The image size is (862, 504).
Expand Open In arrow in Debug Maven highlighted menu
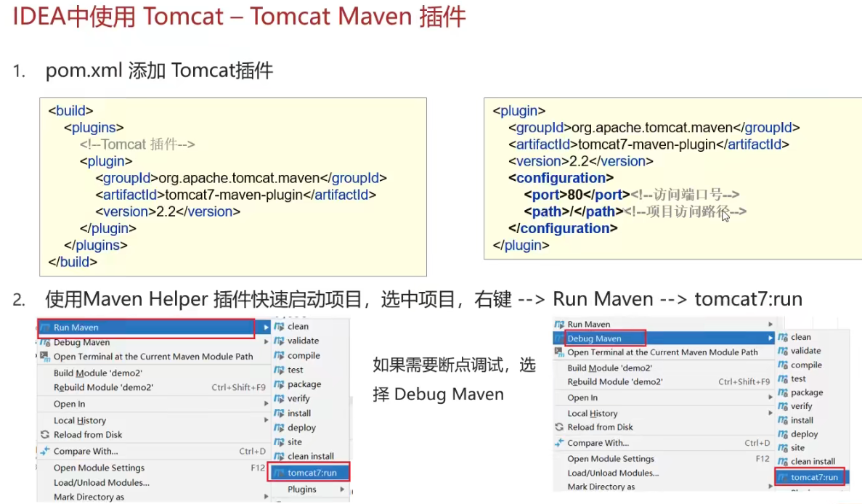[770, 397]
